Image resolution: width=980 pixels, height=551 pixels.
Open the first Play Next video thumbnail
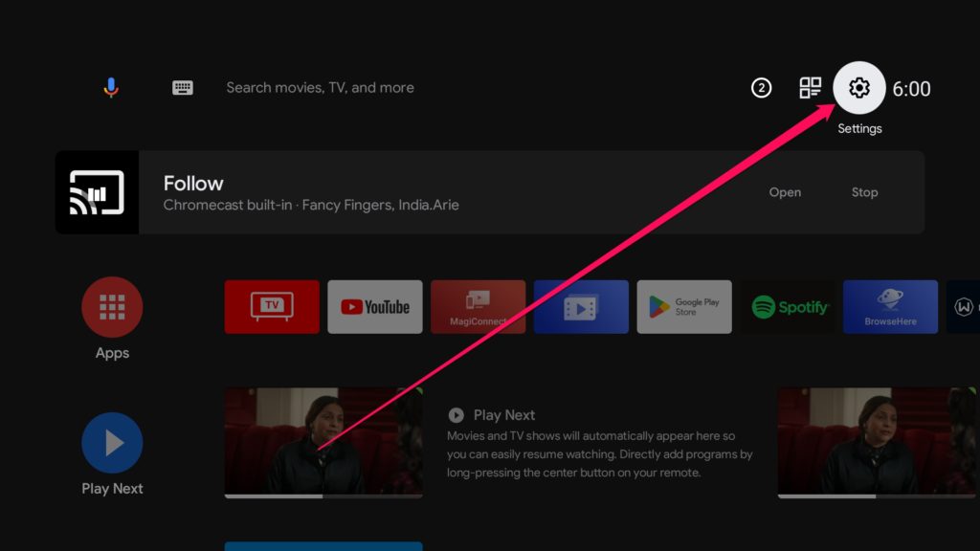[x=323, y=441]
